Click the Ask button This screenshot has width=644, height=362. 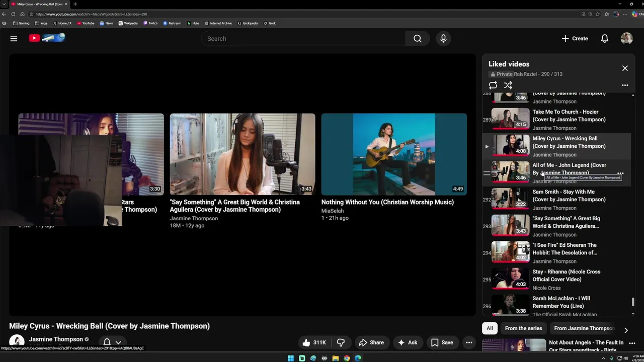[x=408, y=342]
